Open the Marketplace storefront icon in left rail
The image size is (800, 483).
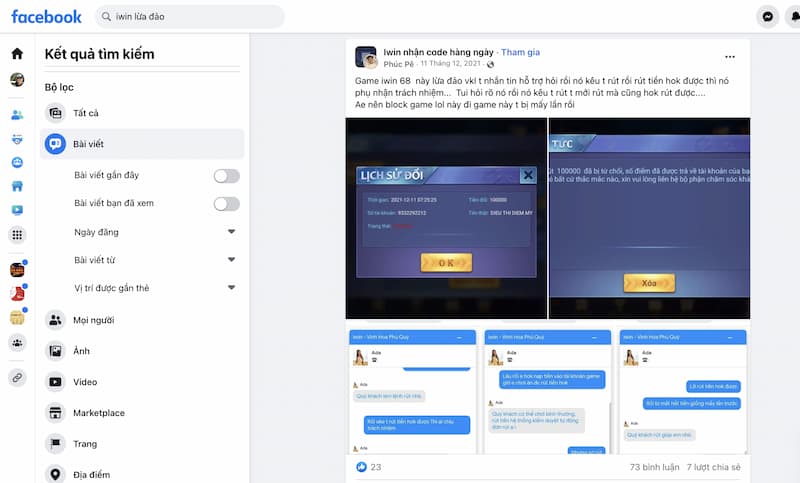17,186
